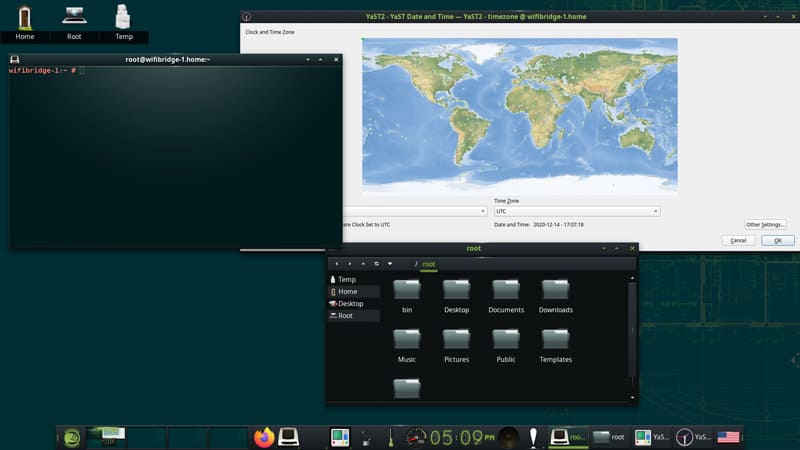Screen dimensions: 800x450
Task: Select Root in file manager sidebar
Action: pos(353,316)
